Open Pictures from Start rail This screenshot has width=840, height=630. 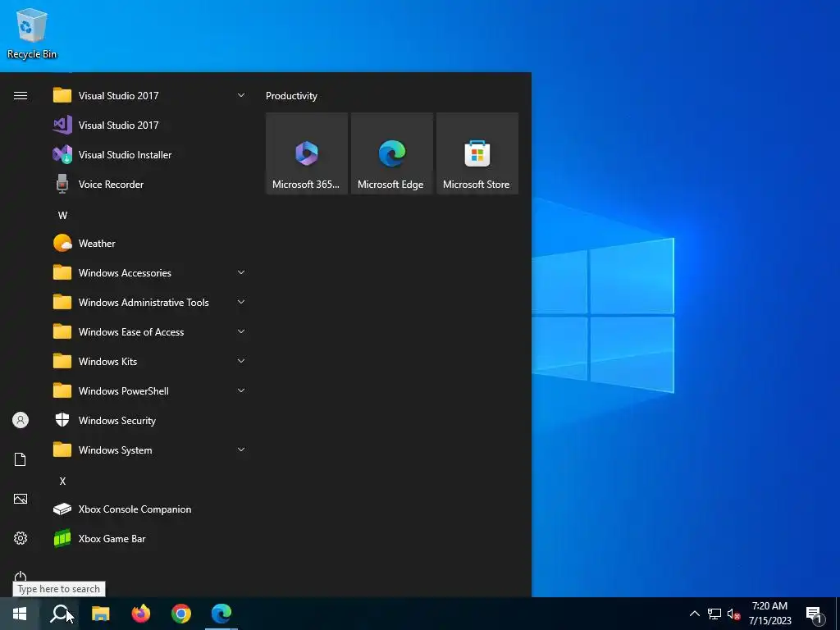(x=21, y=499)
